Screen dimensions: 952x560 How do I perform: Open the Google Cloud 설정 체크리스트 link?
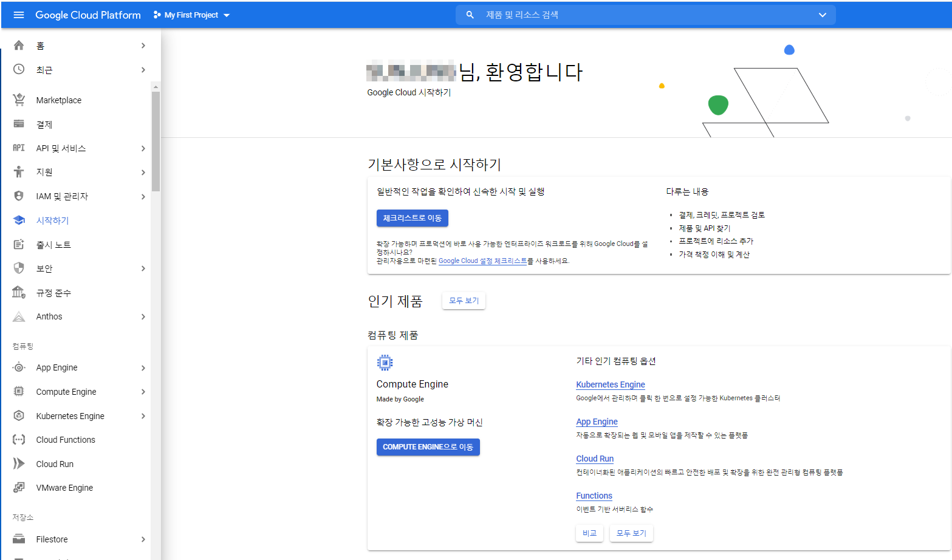coord(482,261)
